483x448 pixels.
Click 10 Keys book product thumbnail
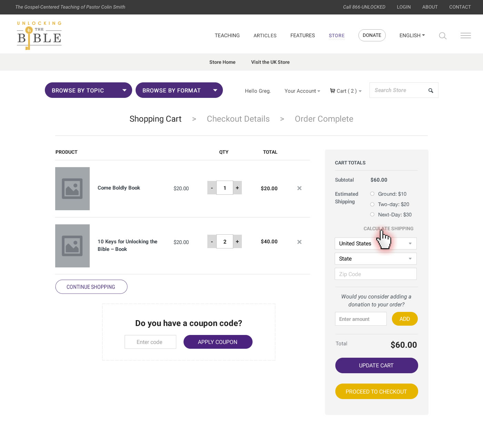pyautogui.click(x=72, y=246)
